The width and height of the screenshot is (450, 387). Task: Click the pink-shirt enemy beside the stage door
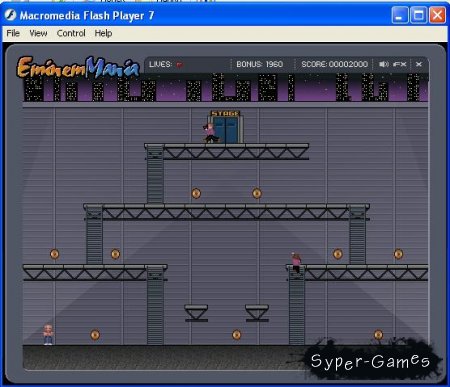(210, 133)
